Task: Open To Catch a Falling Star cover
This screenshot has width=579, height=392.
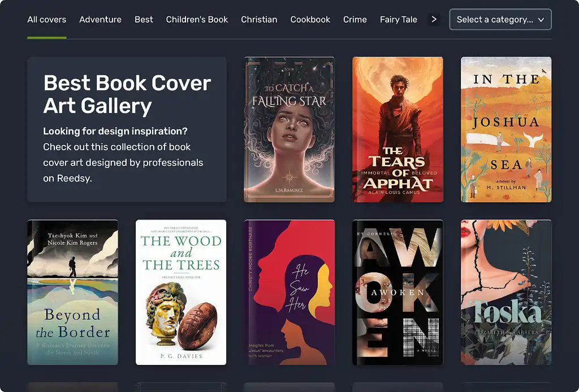Action: 289,129
